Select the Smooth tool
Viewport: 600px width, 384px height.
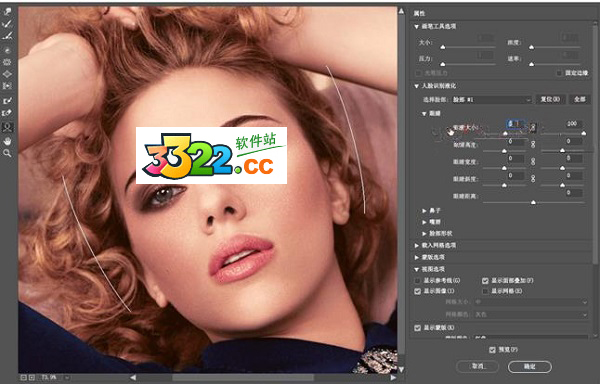[7, 36]
